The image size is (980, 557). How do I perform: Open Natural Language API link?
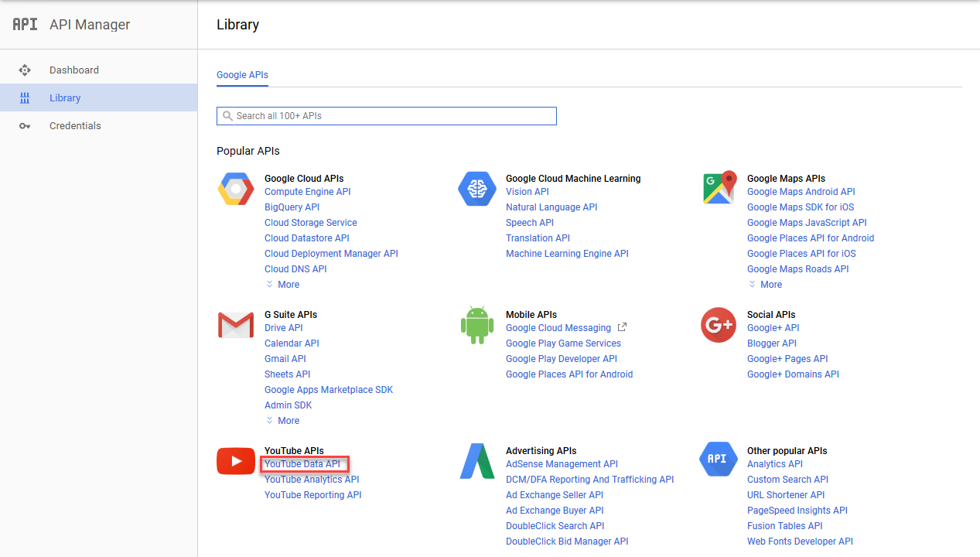[551, 207]
